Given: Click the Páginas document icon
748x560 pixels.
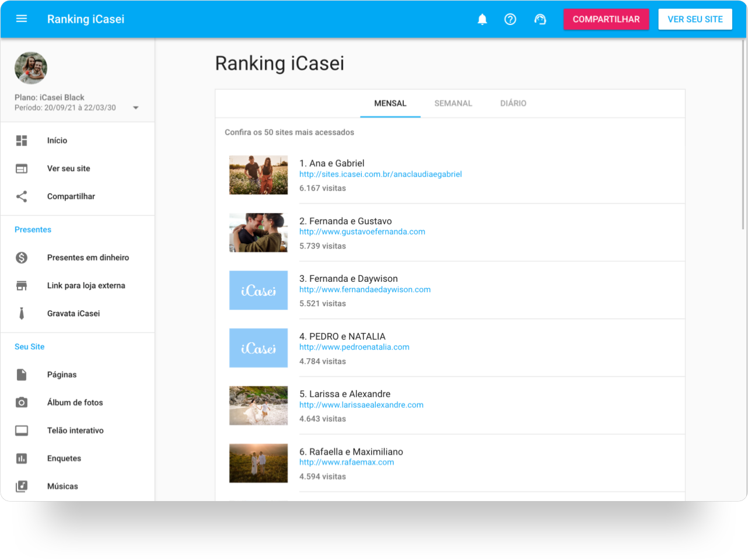Looking at the screenshot, I should (x=22, y=374).
